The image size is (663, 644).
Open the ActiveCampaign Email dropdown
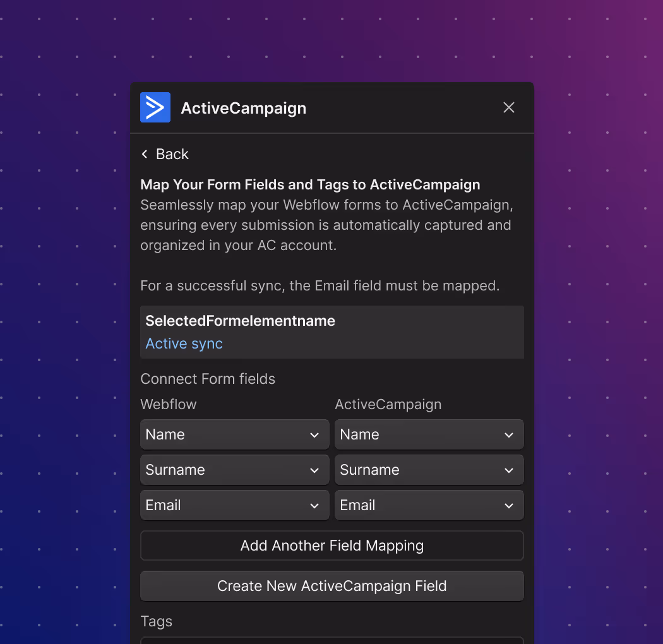coord(429,505)
